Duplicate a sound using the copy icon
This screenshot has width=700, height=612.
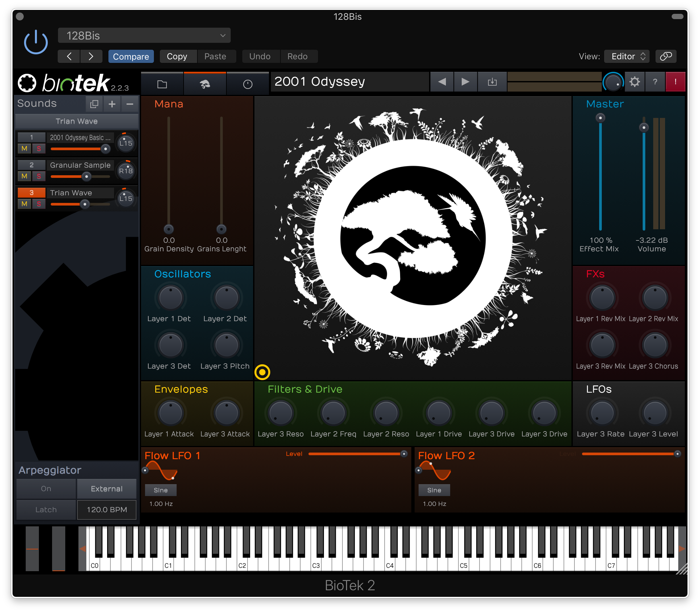coord(94,104)
